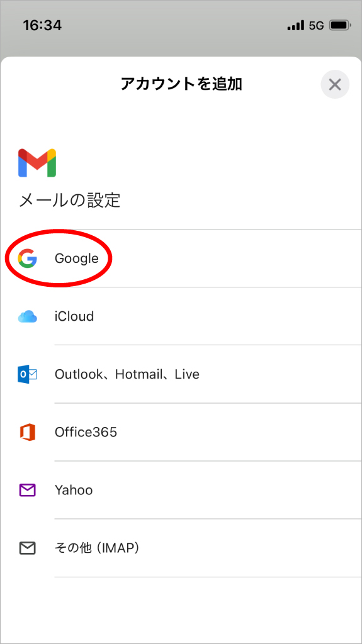Select Google as mail provider
This screenshot has height=644, width=362.
coord(181,258)
